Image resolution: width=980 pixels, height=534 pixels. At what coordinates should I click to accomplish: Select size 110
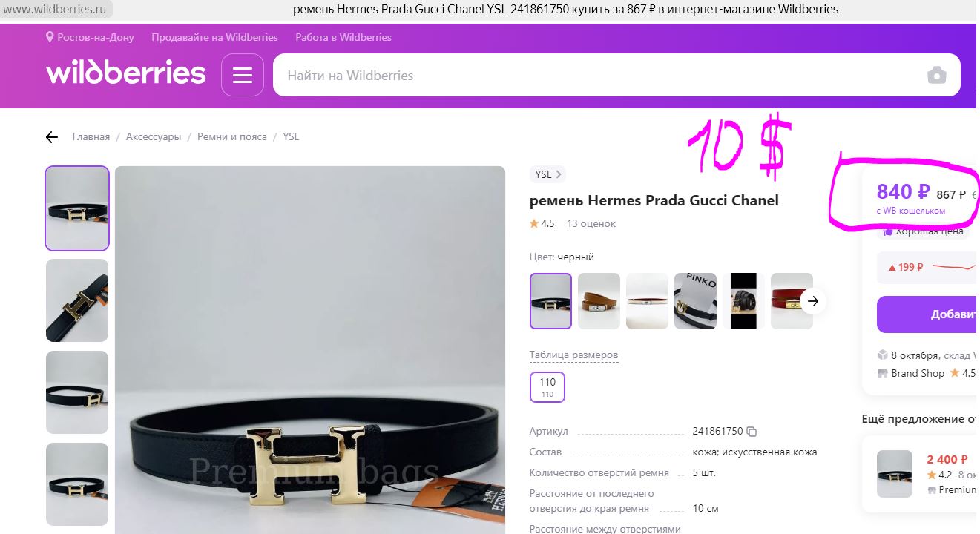[547, 387]
